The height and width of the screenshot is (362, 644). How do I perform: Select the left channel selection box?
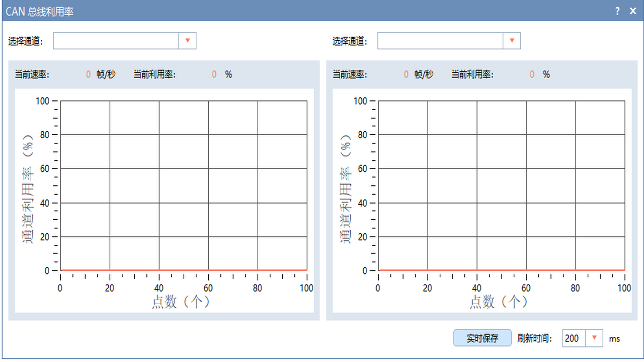tap(116, 41)
